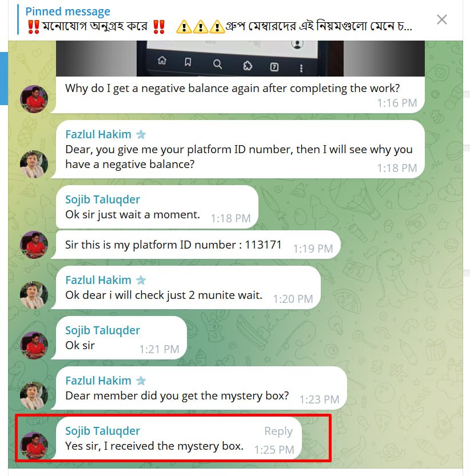This screenshot has width=470, height=476.
Task: Click the tab counter icon showing 7
Action: coord(274,67)
